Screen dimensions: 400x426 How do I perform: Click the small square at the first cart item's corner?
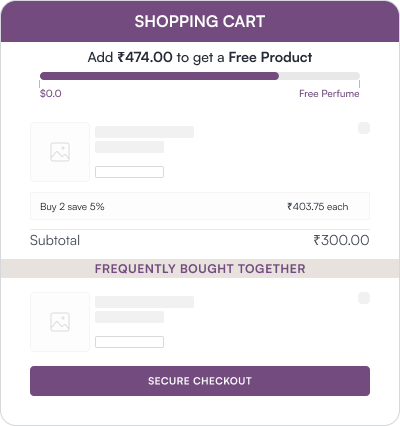tap(364, 128)
